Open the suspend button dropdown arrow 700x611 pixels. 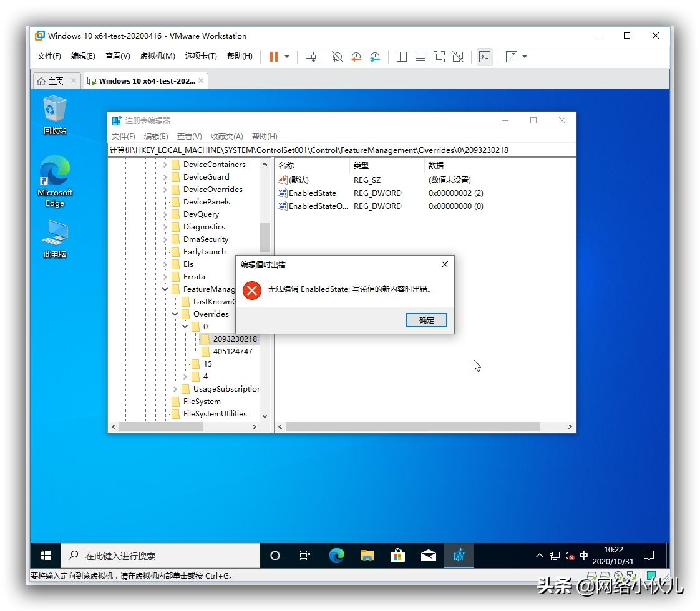[x=288, y=57]
